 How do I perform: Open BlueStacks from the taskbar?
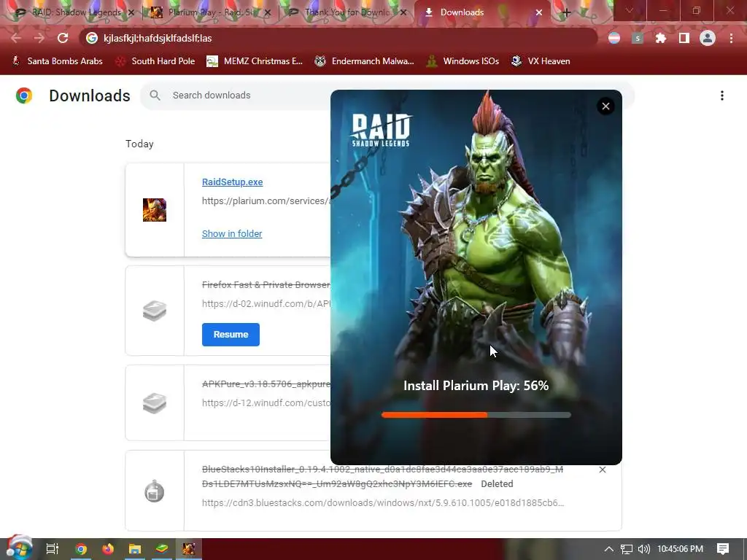click(x=162, y=549)
